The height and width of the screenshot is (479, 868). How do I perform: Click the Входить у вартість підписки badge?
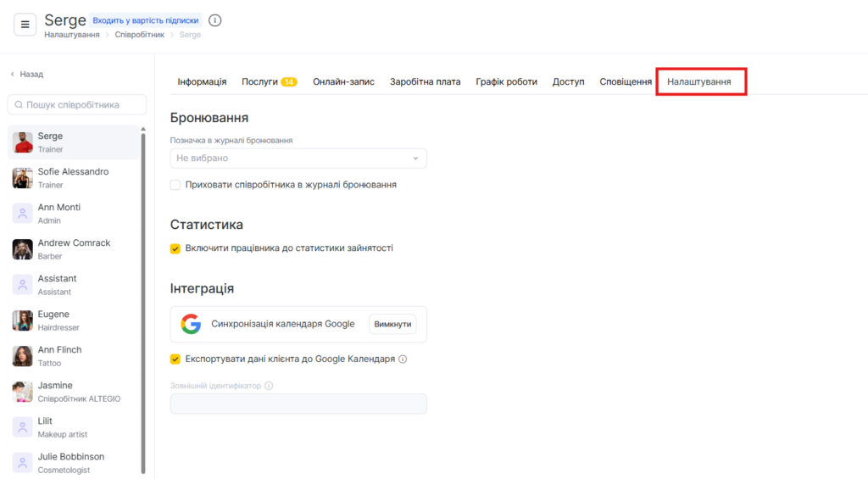[x=146, y=20]
